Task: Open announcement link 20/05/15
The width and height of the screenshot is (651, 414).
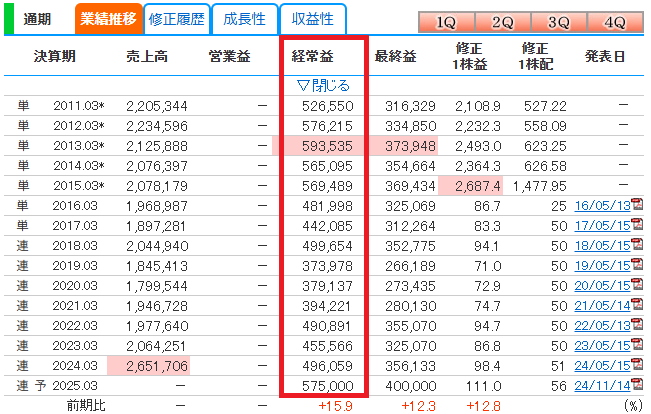Action: point(602,285)
